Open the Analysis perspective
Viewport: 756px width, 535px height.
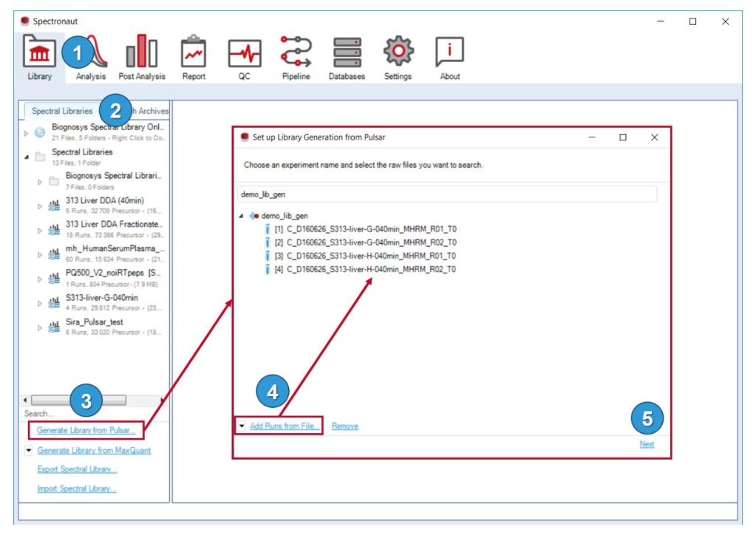tap(91, 58)
